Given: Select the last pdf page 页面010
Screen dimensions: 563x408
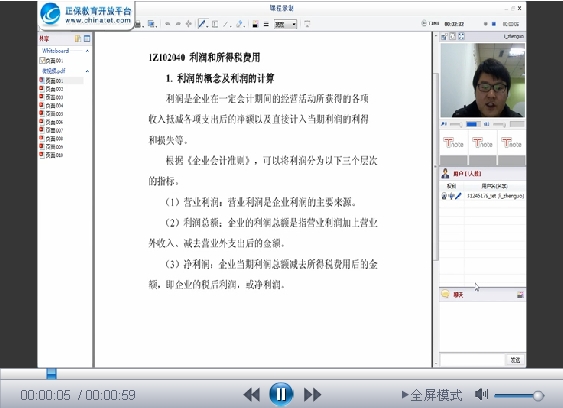Looking at the screenshot, I should click(x=51, y=155).
